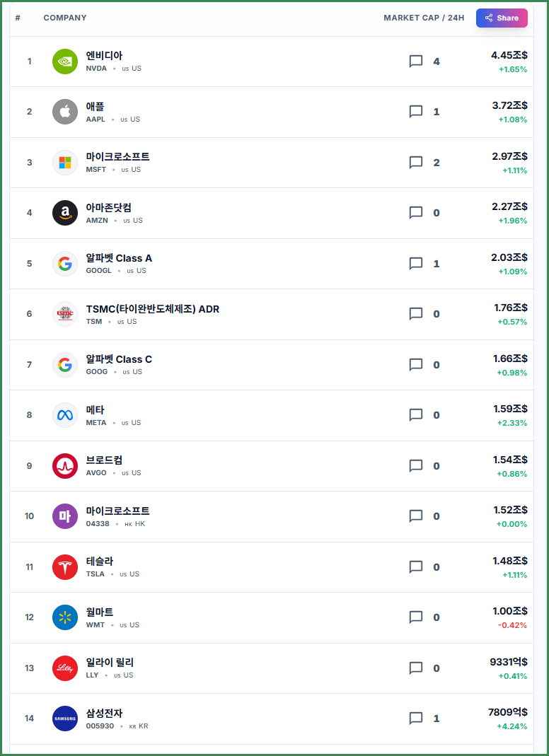Click the Apple logo icon
Image resolution: width=549 pixels, height=756 pixels.
[65, 112]
